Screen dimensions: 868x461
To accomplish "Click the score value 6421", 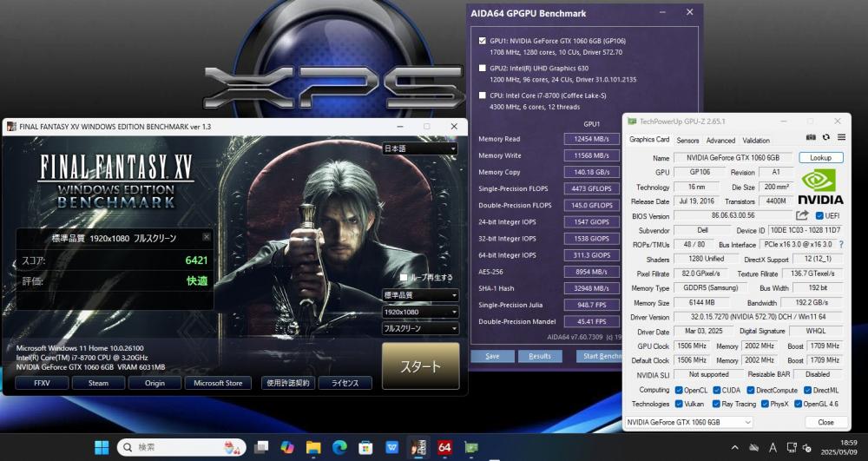I will pos(196,260).
